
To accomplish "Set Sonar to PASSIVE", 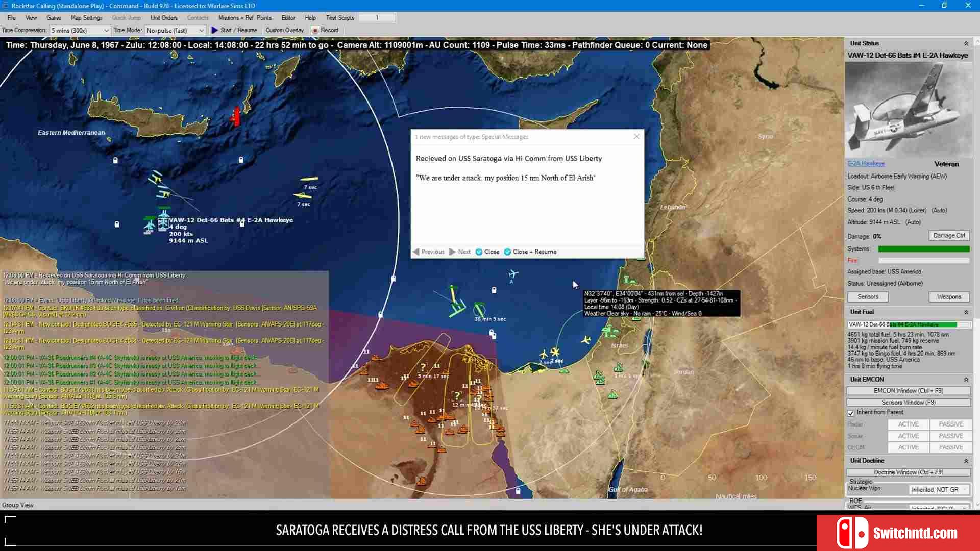I will [950, 436].
